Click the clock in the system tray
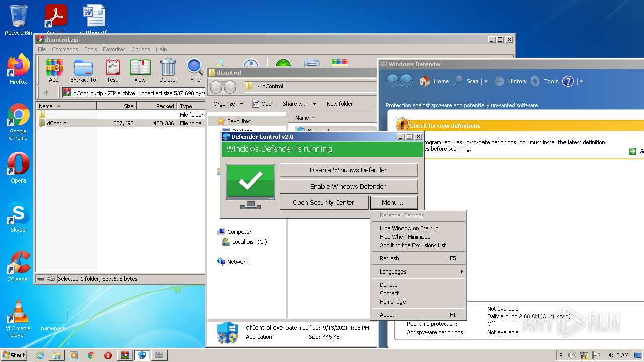644x362 pixels. tap(618, 355)
